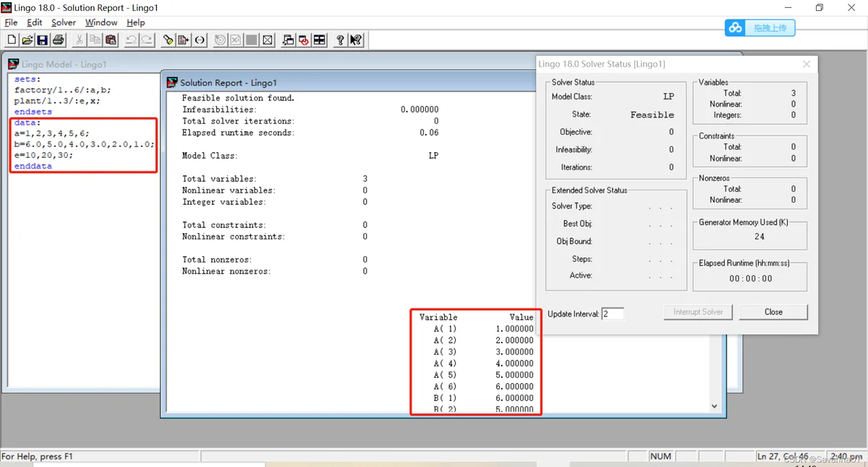Click the Undo arrow icon
This screenshot has height=467, width=868.
[x=132, y=40]
